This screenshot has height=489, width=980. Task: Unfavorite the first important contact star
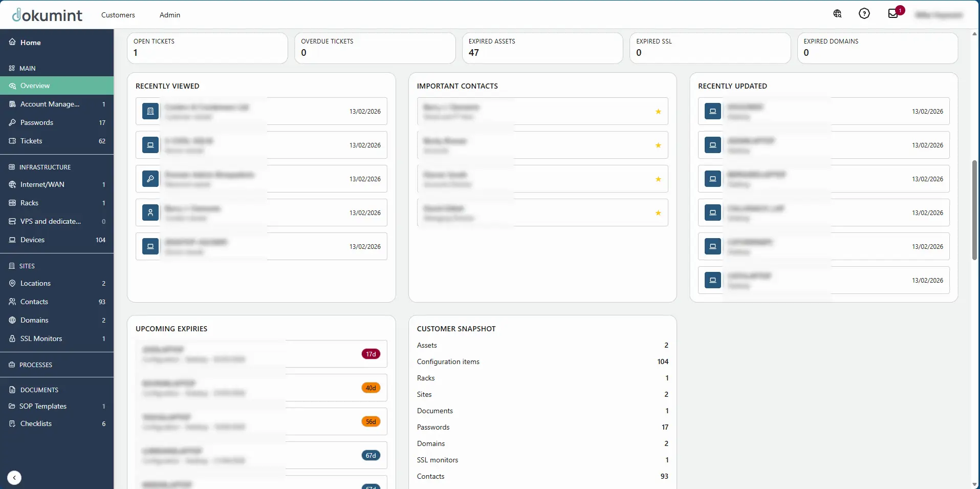coord(658,112)
